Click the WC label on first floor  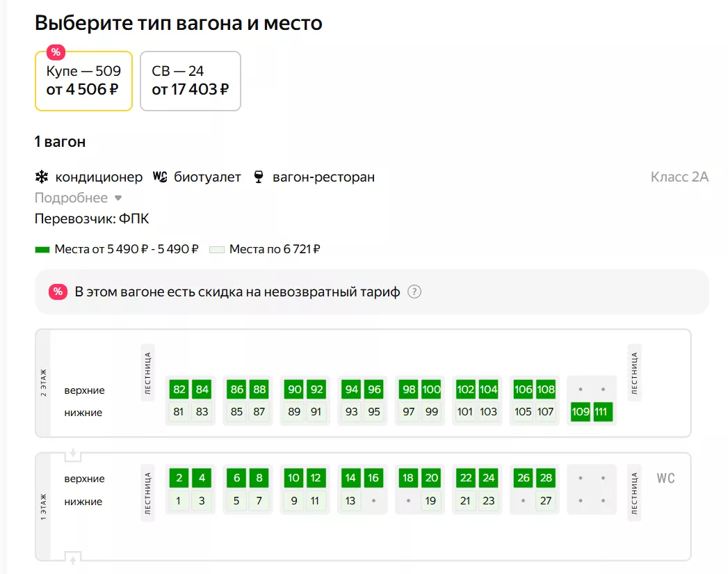pos(665,479)
